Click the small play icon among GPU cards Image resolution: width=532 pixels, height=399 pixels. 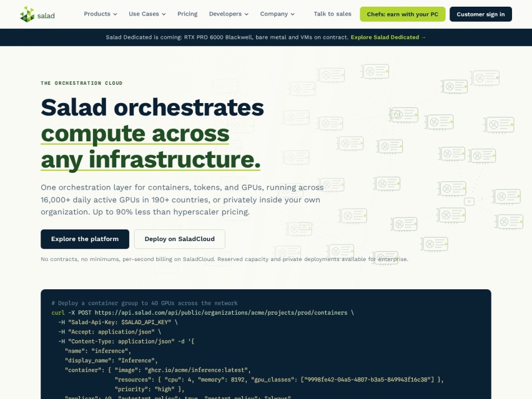tap(469, 202)
